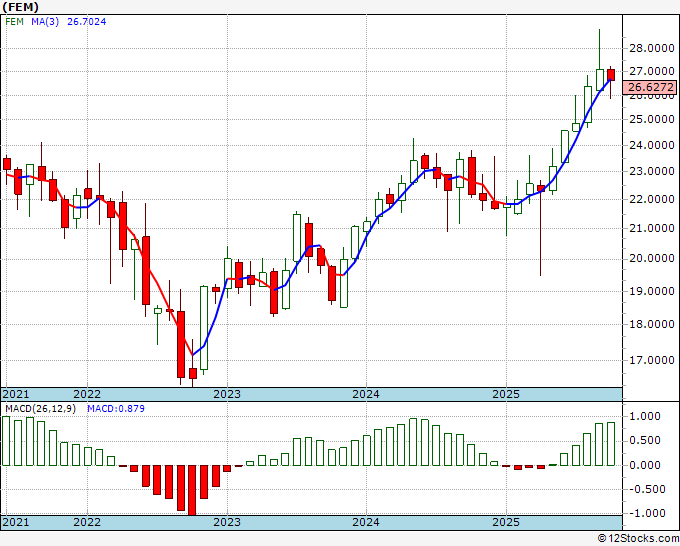
Task: Click the 1.000 MACD axis label
Action: (644, 416)
